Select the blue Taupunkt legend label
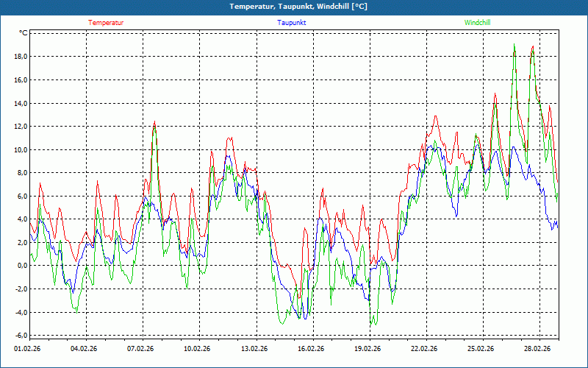 click(x=291, y=23)
